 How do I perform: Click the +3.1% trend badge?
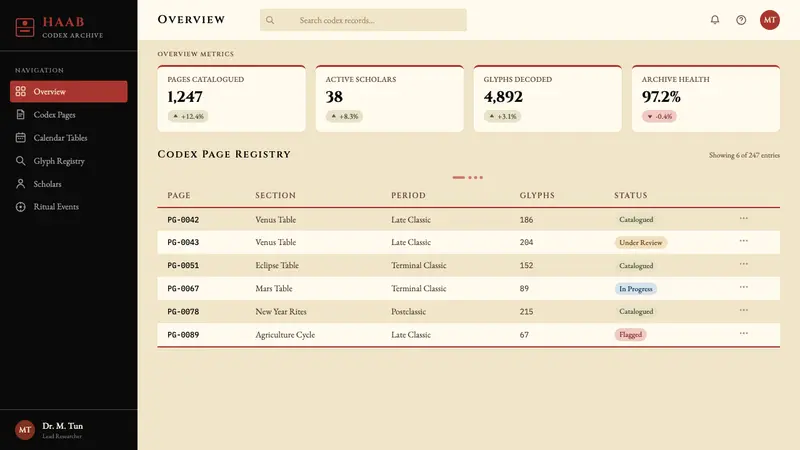coord(503,116)
